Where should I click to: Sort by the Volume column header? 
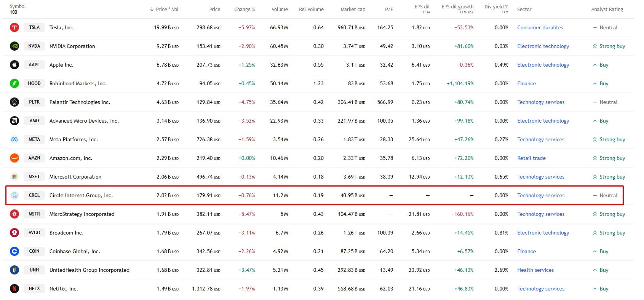click(x=280, y=9)
